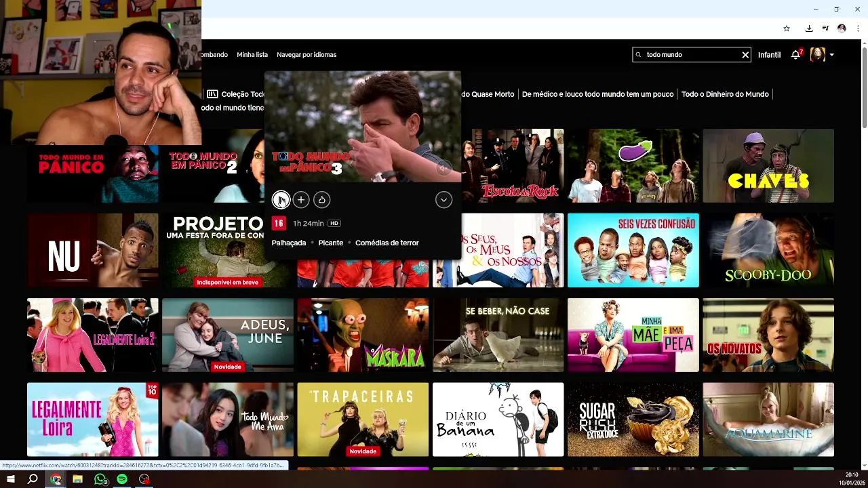The height and width of the screenshot is (488, 868).
Task: Toggle preview sound with speaker icon
Action: [x=443, y=168]
